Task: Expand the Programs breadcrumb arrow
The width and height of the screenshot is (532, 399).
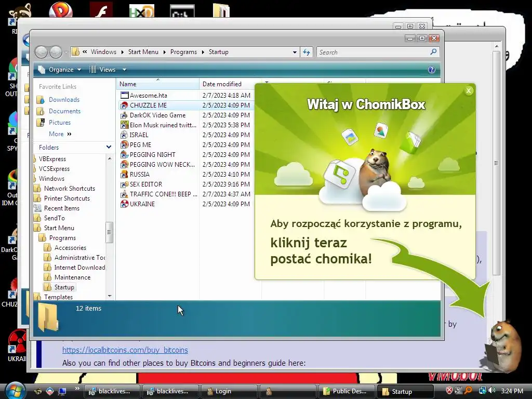Action: (x=203, y=52)
